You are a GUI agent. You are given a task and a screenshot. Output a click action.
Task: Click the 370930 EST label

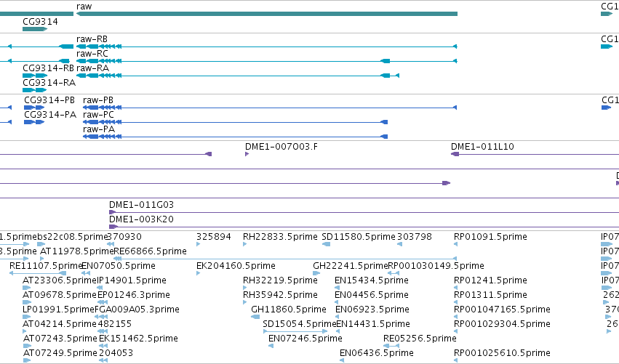[x=124, y=237]
